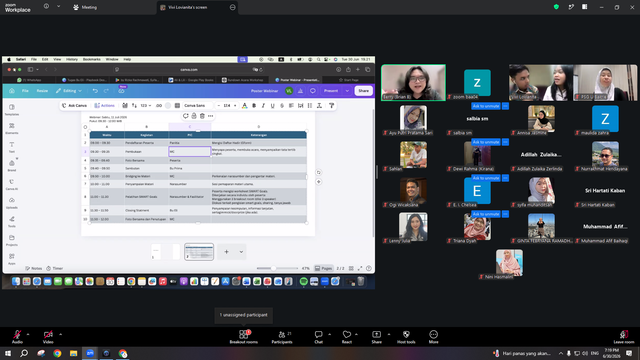Click the Canva comment bubble icon
The image size is (640, 360).
[x=313, y=91]
